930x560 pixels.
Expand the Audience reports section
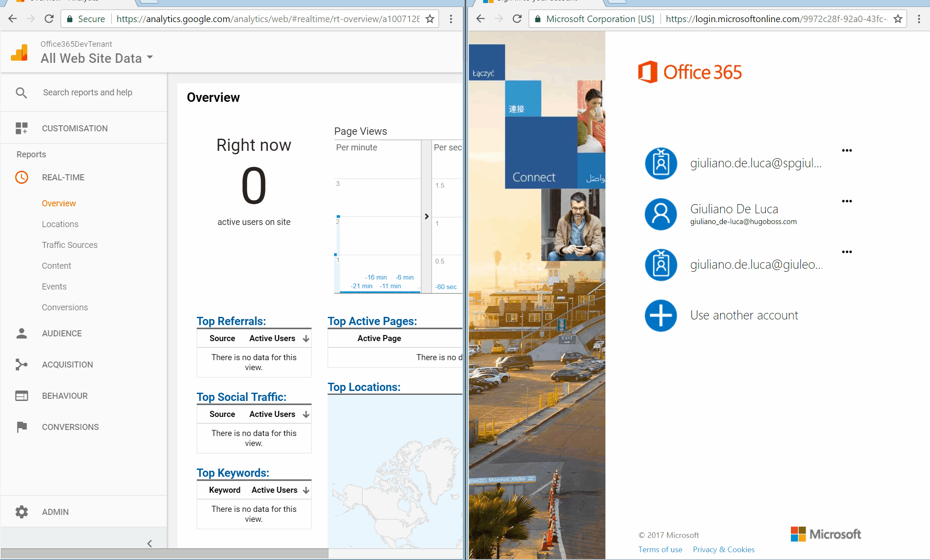click(x=62, y=333)
